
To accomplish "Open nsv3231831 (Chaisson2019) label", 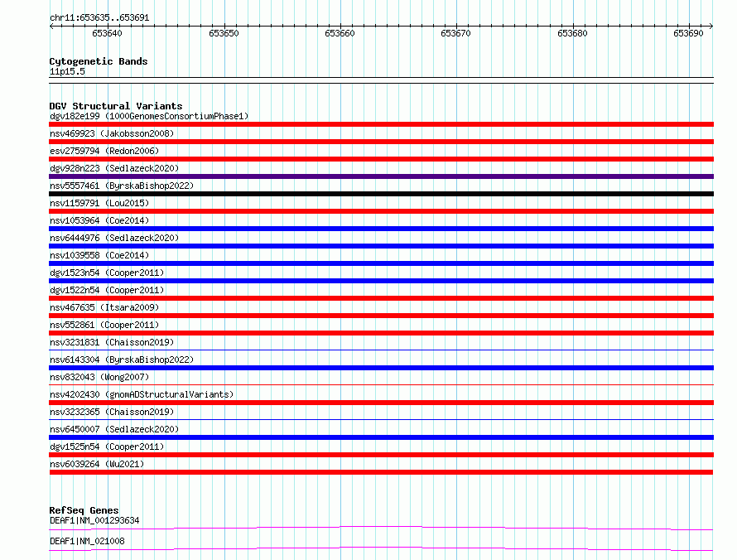I will click(x=112, y=342).
